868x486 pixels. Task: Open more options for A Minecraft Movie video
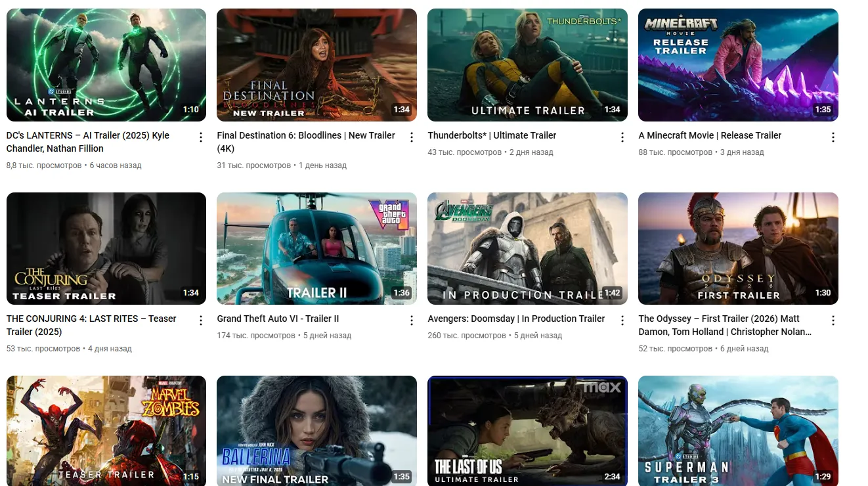coord(833,137)
